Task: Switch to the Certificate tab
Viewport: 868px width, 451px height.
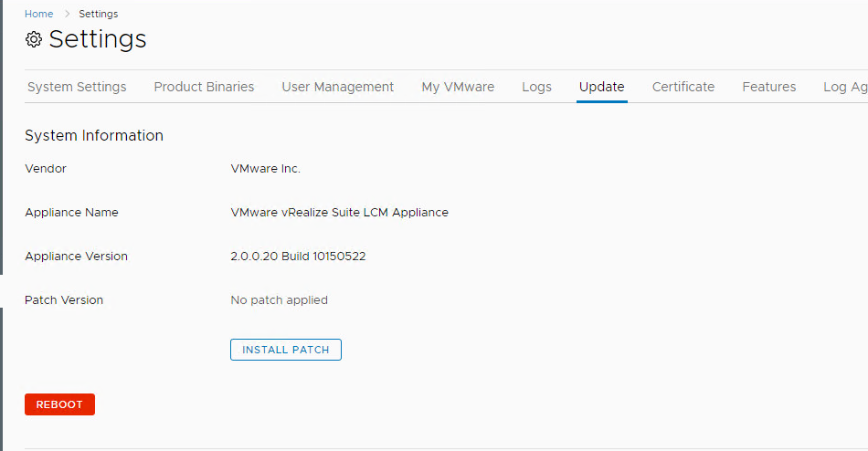Action: tap(683, 87)
